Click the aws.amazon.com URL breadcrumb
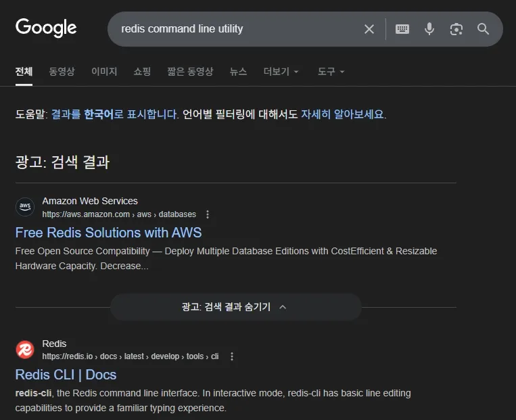 119,214
